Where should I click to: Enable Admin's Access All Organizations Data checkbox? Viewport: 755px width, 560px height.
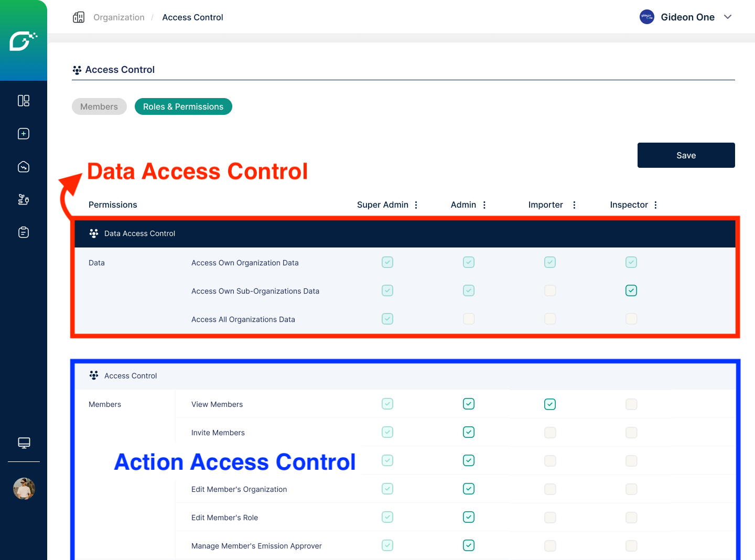click(469, 319)
